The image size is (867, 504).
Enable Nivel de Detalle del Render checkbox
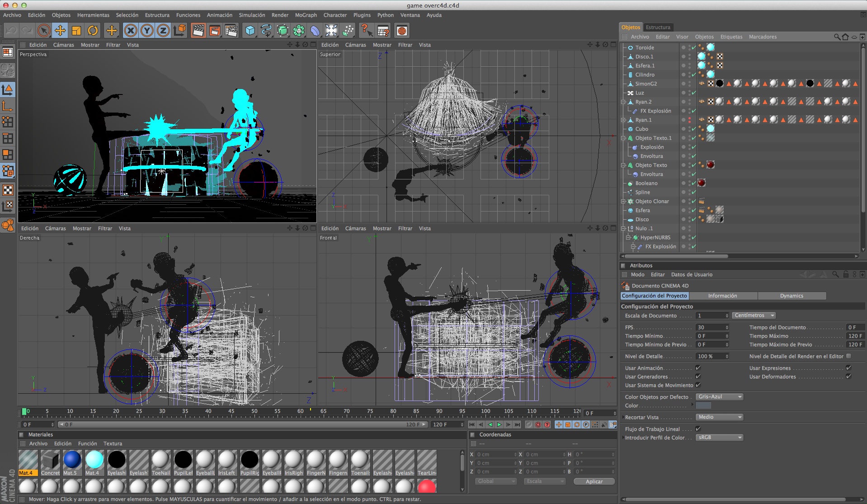[x=848, y=356]
